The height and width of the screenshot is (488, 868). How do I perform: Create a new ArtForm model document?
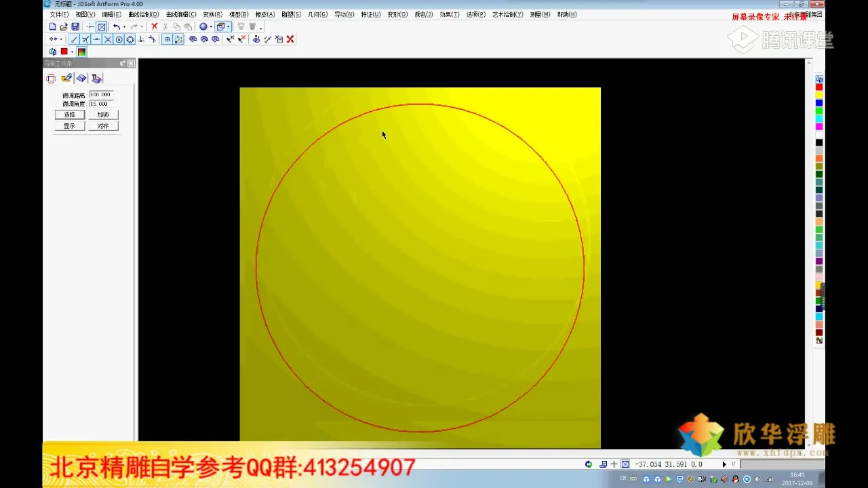point(52,26)
